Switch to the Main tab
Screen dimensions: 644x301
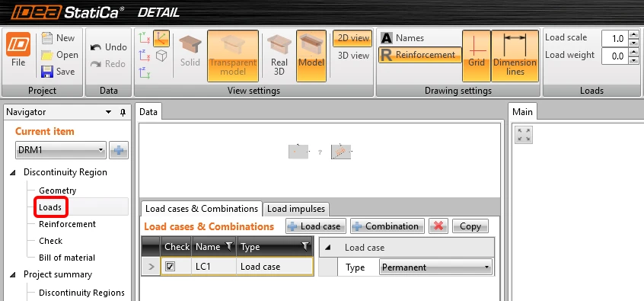522,112
